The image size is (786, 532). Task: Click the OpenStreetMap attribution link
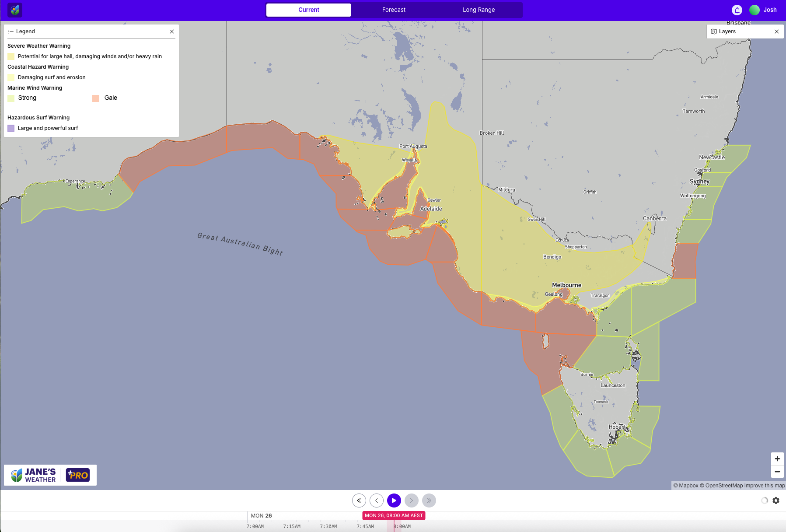(721, 486)
